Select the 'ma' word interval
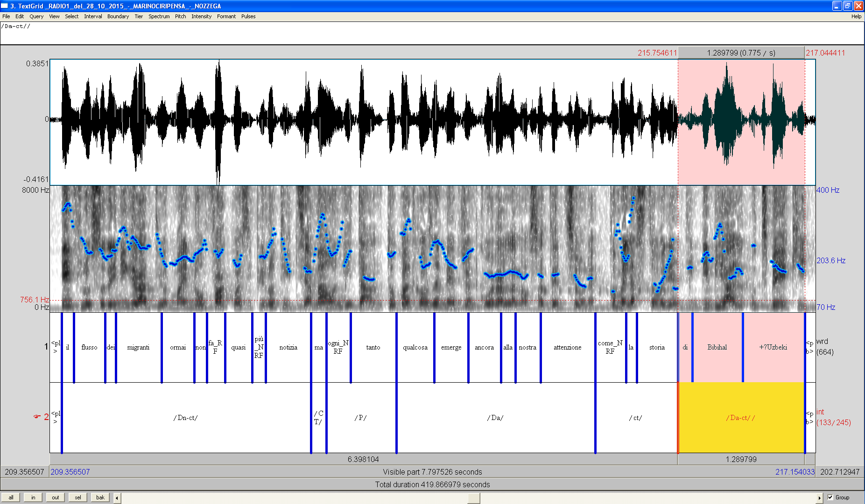Viewport: 865px width, 504px height. point(318,347)
